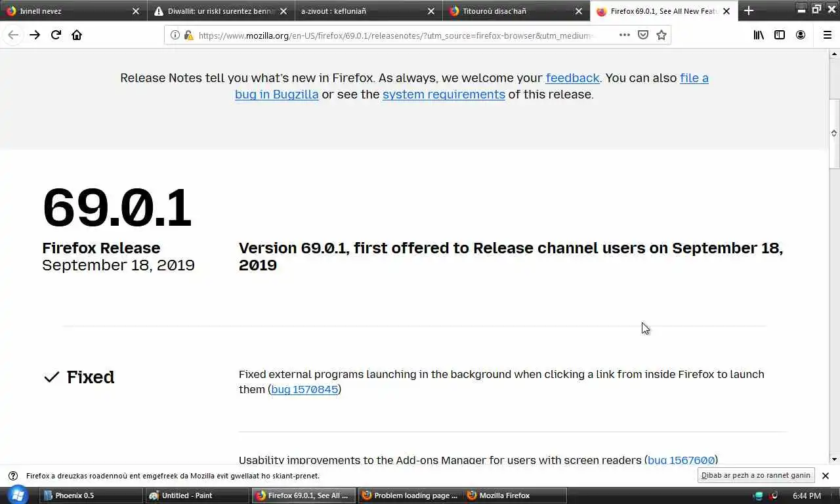Viewport: 840px width, 504px height.
Task: Switch to Untitled - Paint in taskbar
Action: pyautogui.click(x=198, y=495)
